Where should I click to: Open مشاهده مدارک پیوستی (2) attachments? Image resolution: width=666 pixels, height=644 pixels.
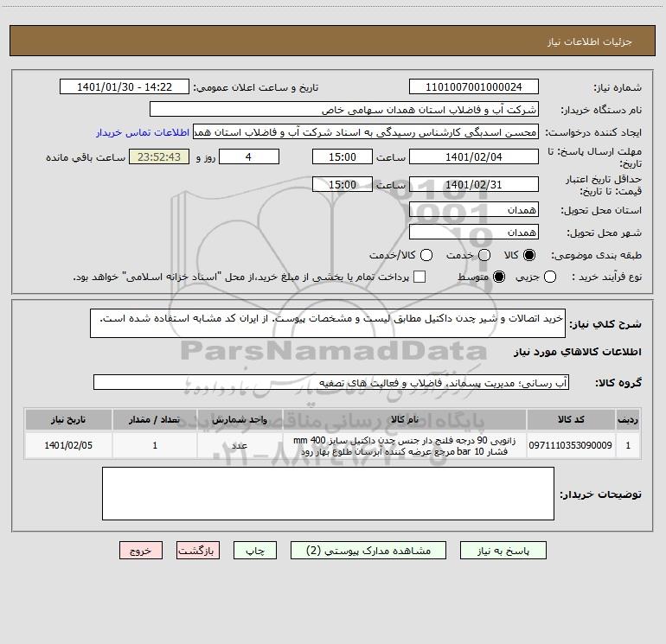(368, 550)
